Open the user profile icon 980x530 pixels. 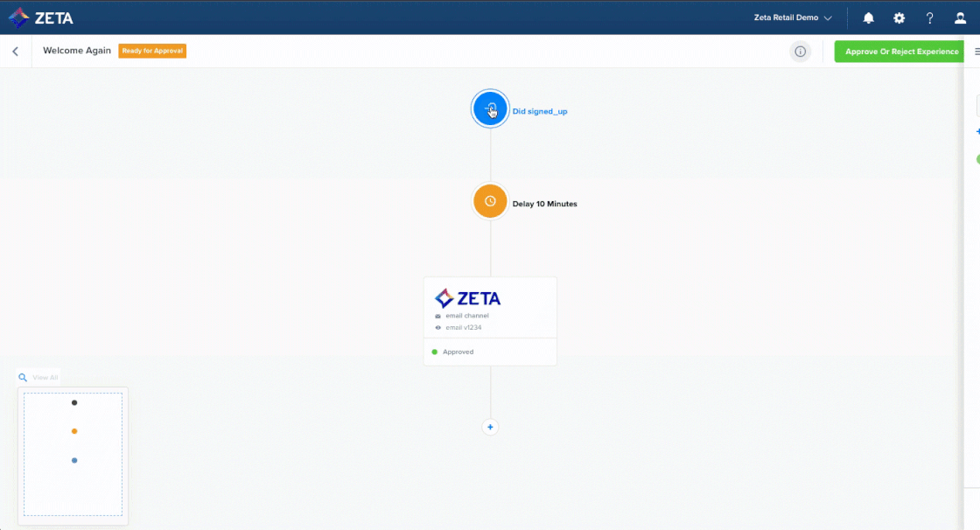pyautogui.click(x=960, y=17)
